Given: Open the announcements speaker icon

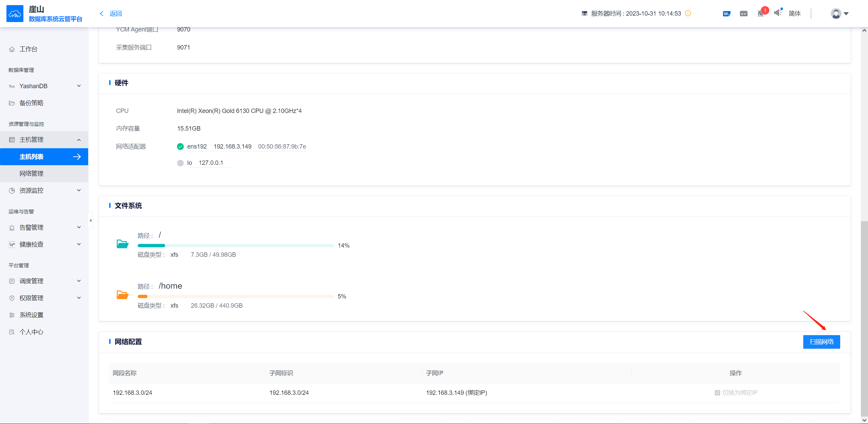Looking at the screenshot, I should [777, 13].
